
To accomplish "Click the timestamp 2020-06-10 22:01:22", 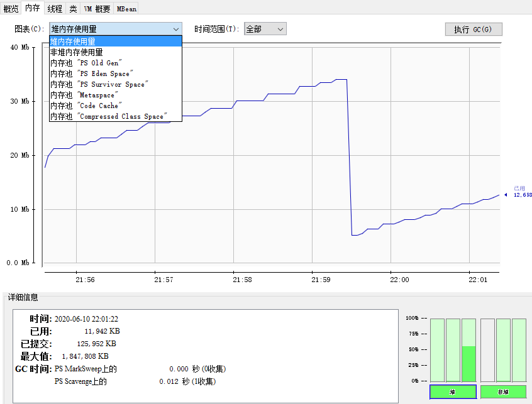I will (x=86, y=319).
